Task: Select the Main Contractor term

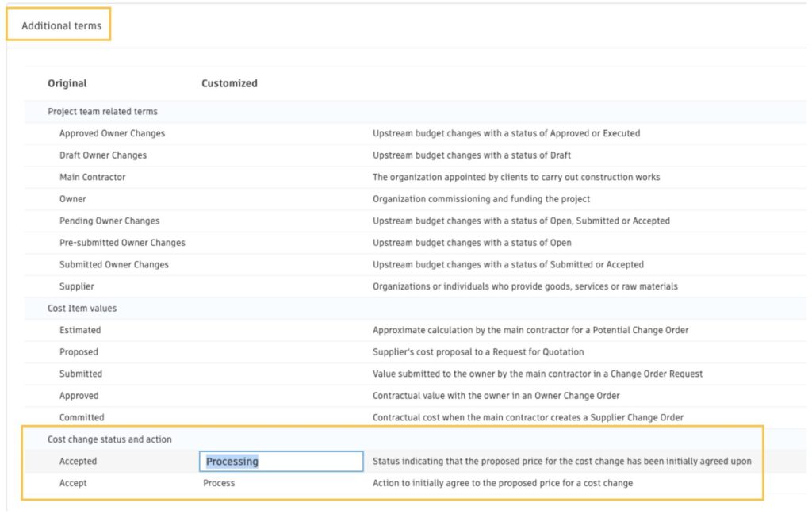Action: (x=92, y=177)
